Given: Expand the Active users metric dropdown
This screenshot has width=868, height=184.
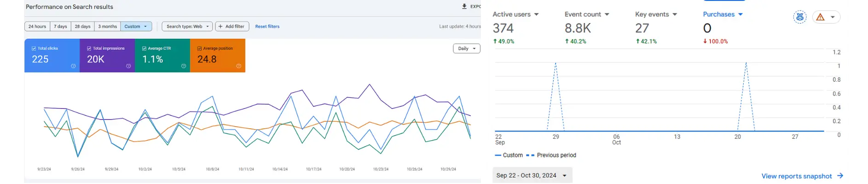Looking at the screenshot, I should click(536, 14).
